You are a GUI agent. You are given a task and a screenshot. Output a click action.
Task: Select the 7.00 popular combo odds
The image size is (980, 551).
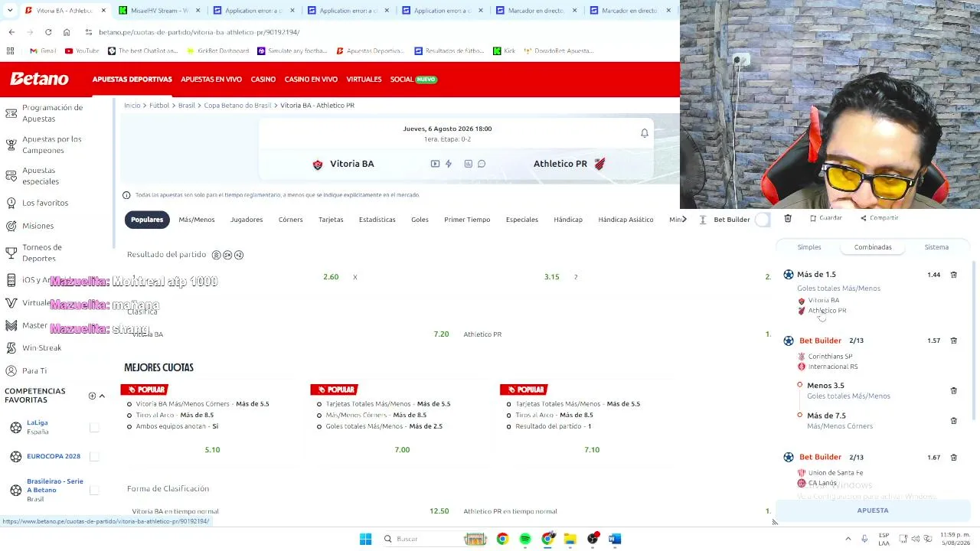[x=402, y=450]
